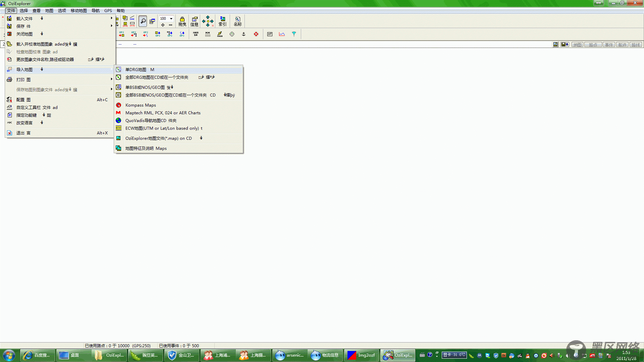This screenshot has height=362, width=644.
Task: Click the teal filter funnel icon
Action: click(x=294, y=34)
